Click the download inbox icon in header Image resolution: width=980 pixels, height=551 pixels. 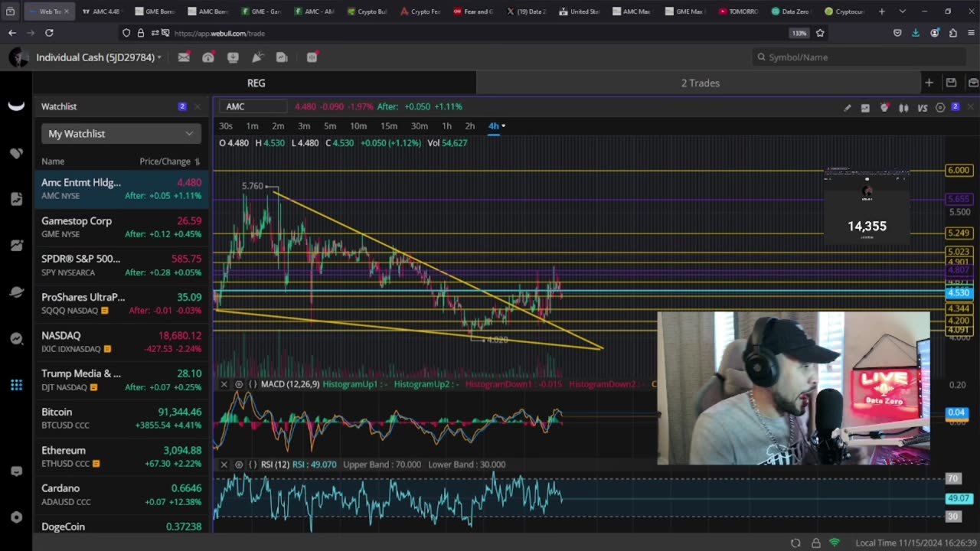click(233, 57)
